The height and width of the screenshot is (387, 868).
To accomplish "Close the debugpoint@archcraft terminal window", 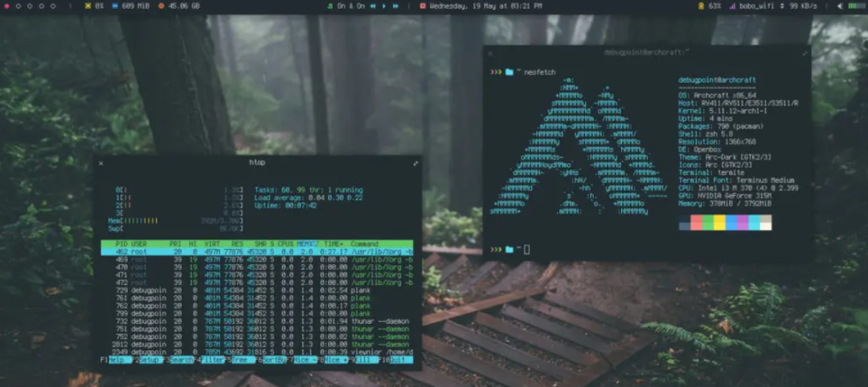I will tap(490, 53).
